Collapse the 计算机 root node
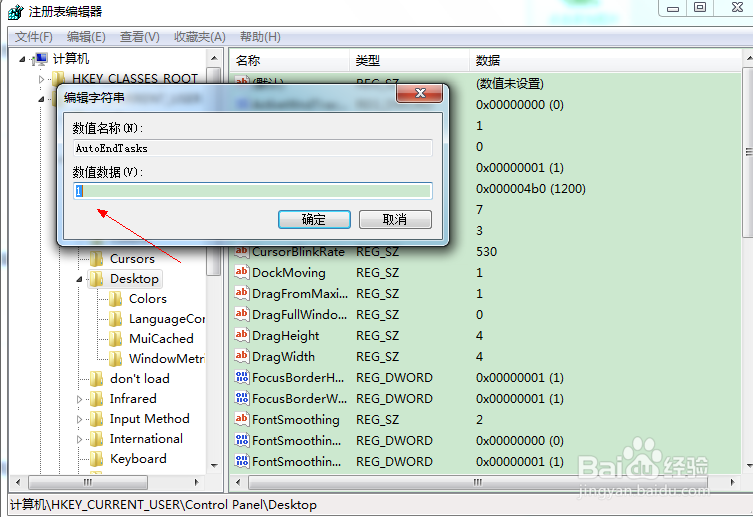 coord(22,59)
